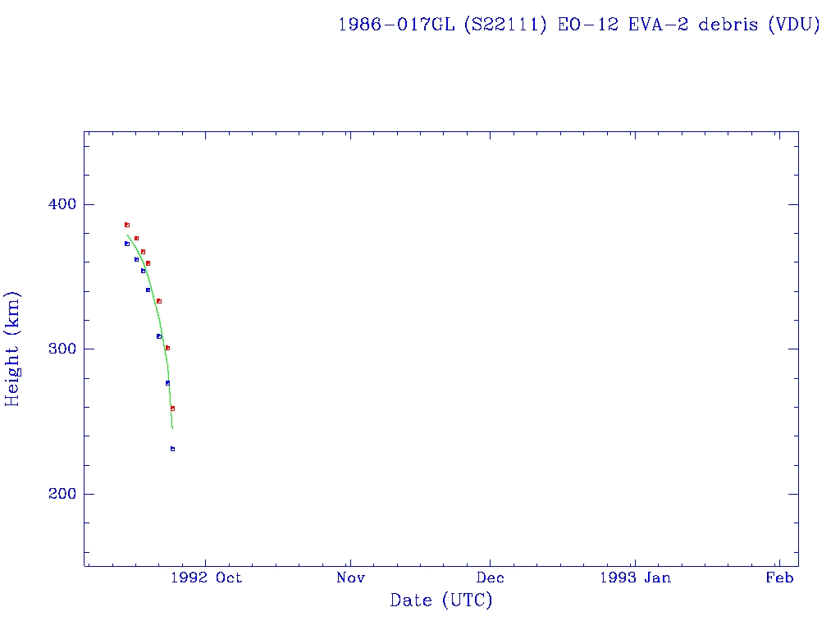Select the '1993 Jan' date axis label
This screenshot has height=630, width=840.
click(635, 577)
